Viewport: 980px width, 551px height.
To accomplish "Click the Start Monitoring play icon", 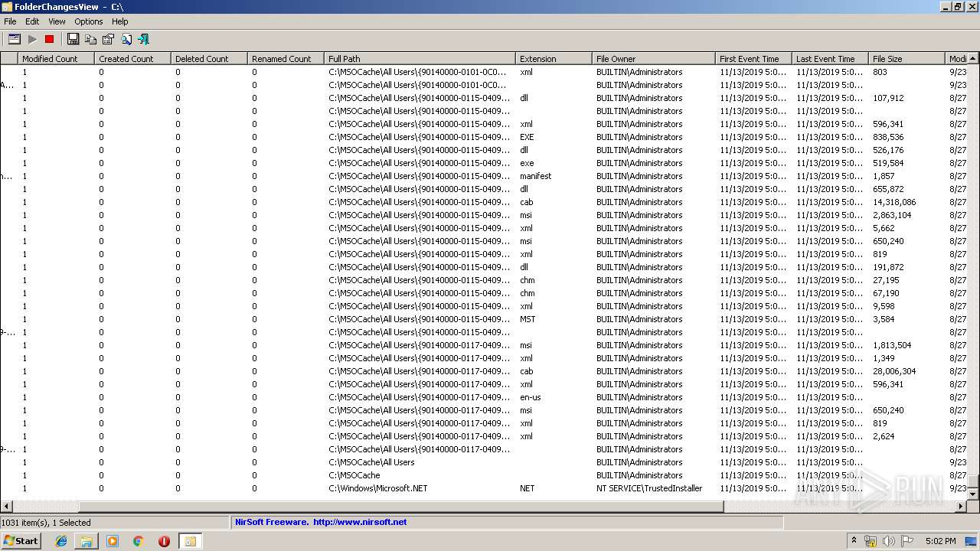I will pos(32,39).
